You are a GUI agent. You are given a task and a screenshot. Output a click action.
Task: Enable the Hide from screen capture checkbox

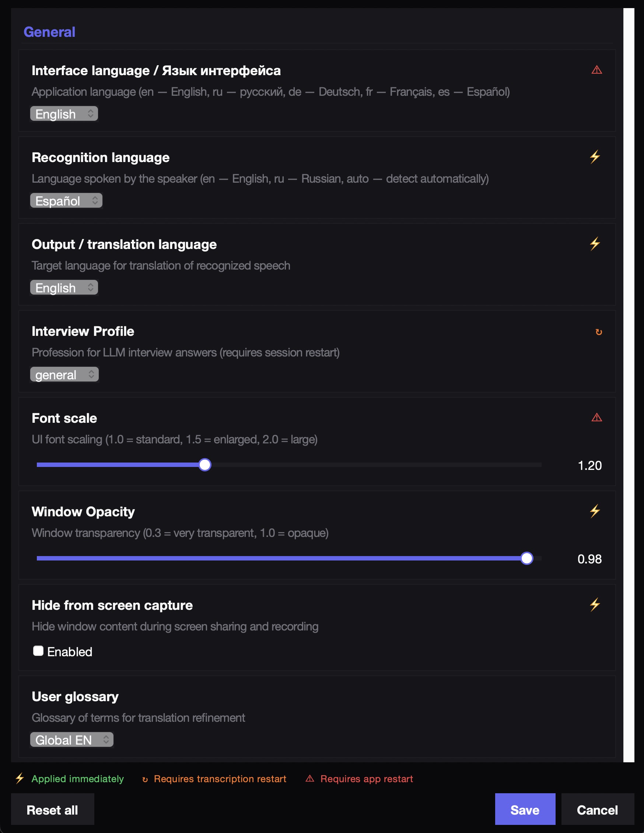click(x=38, y=651)
